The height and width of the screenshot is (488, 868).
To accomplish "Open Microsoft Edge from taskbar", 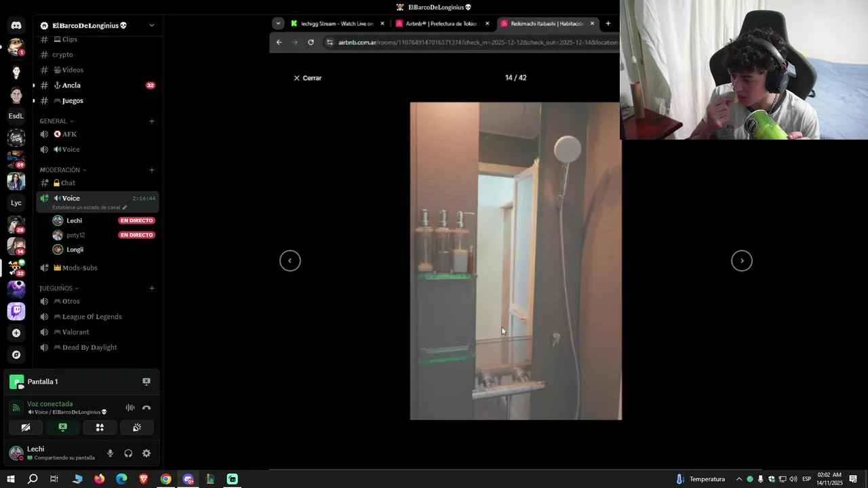I will tap(121, 479).
